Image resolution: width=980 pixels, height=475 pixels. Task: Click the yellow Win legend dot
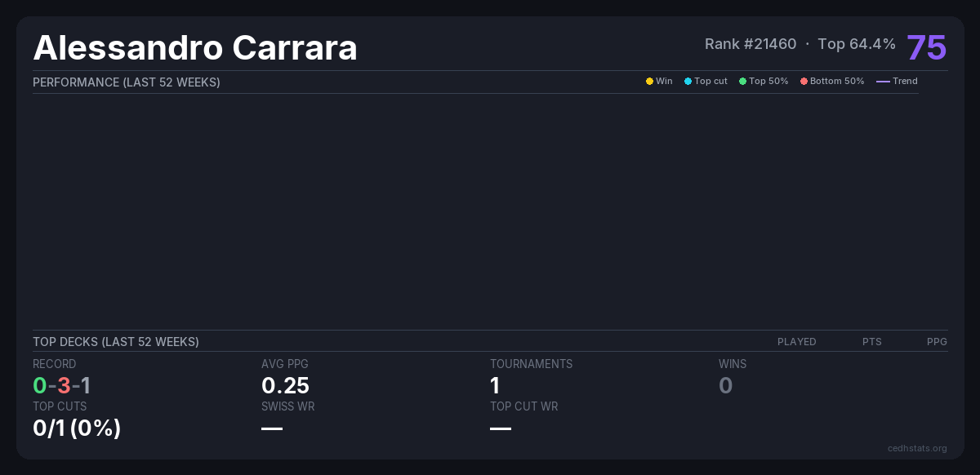click(x=649, y=82)
